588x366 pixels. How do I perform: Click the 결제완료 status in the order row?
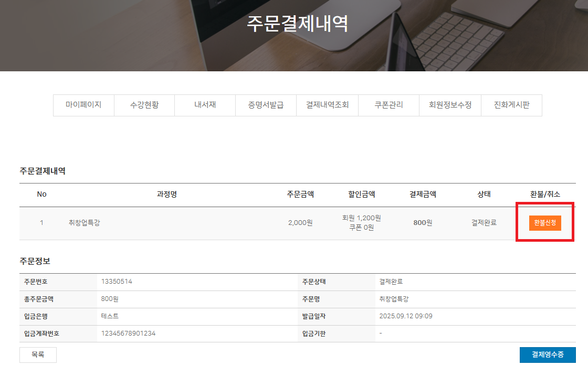tap(484, 222)
